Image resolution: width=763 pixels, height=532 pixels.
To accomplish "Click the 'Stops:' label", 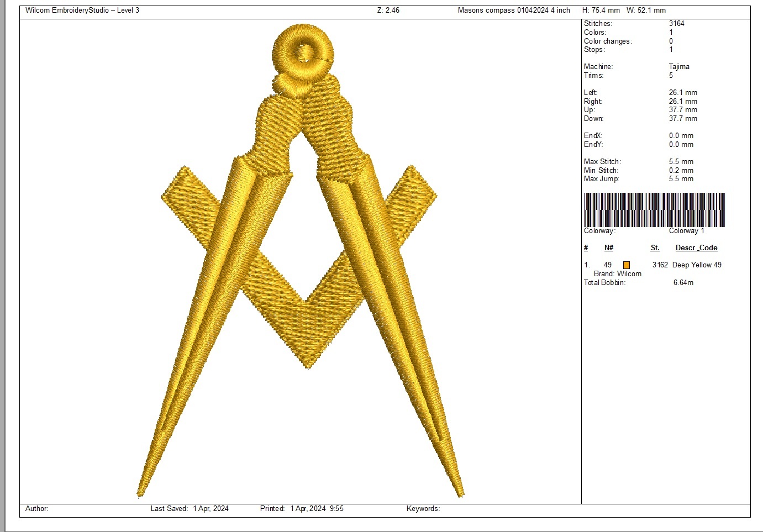I will [x=594, y=50].
